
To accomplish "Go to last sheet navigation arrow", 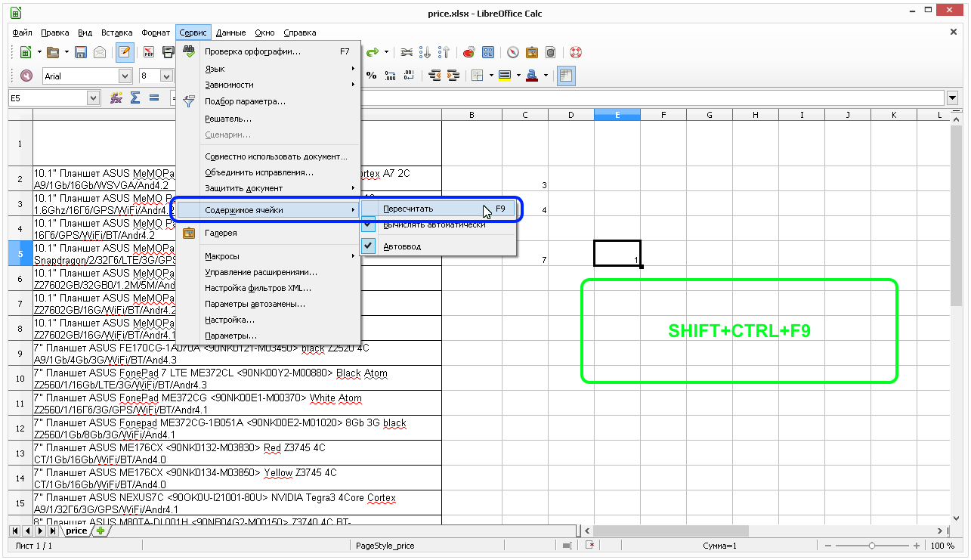I will (52, 531).
